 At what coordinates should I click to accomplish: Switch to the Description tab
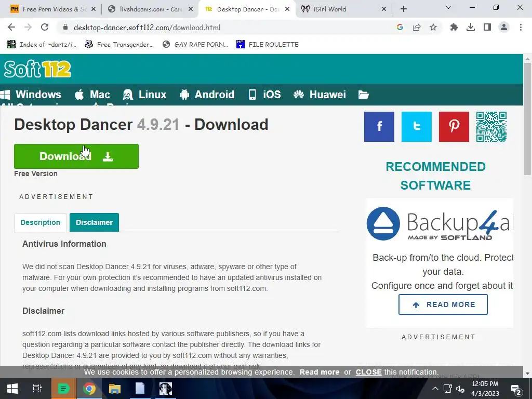[40, 222]
